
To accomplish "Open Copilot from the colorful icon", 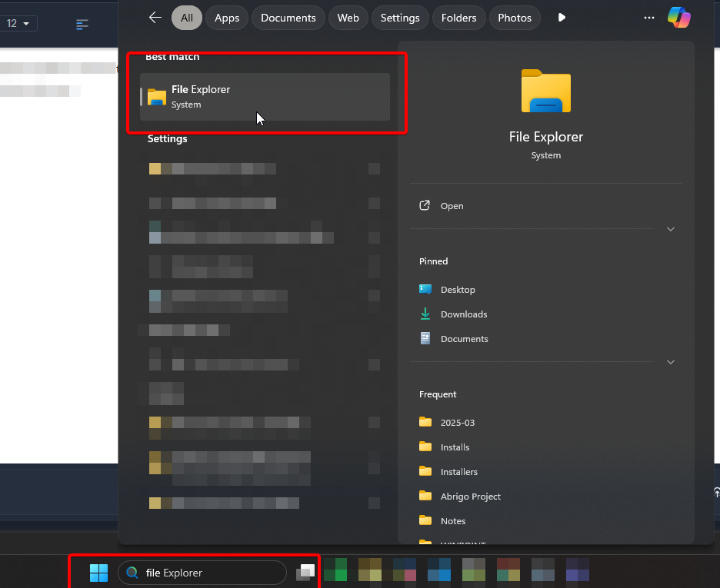I will (x=679, y=18).
